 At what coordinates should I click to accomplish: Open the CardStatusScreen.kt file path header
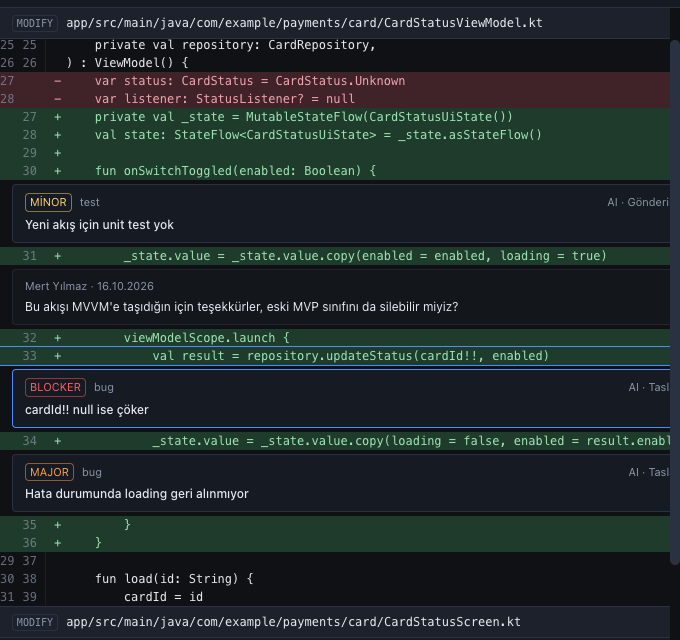point(293,622)
